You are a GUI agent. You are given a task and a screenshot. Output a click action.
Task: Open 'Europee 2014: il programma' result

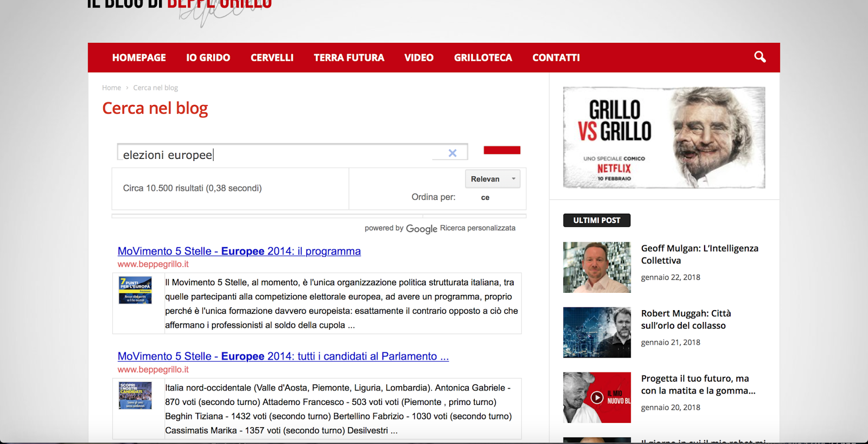(x=239, y=251)
